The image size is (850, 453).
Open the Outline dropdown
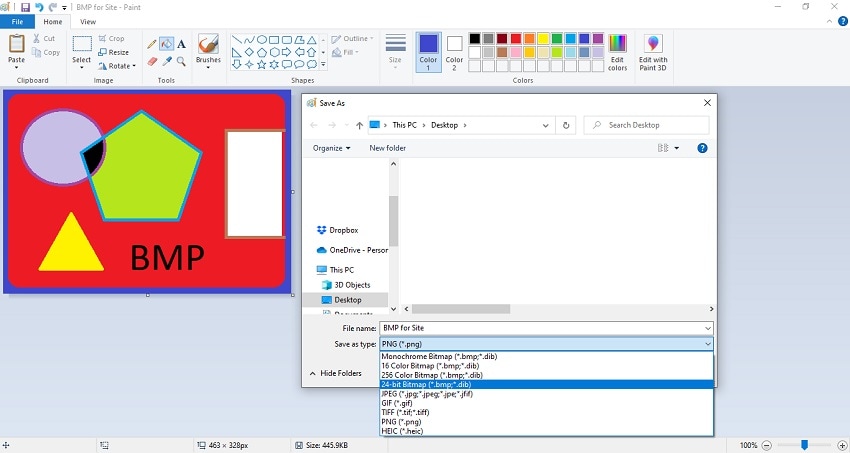[x=353, y=38]
